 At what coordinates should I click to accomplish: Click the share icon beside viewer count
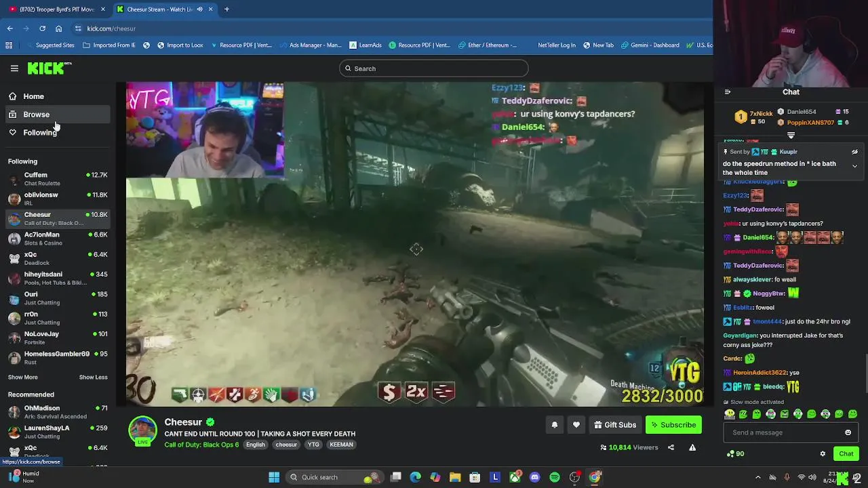[671, 447]
